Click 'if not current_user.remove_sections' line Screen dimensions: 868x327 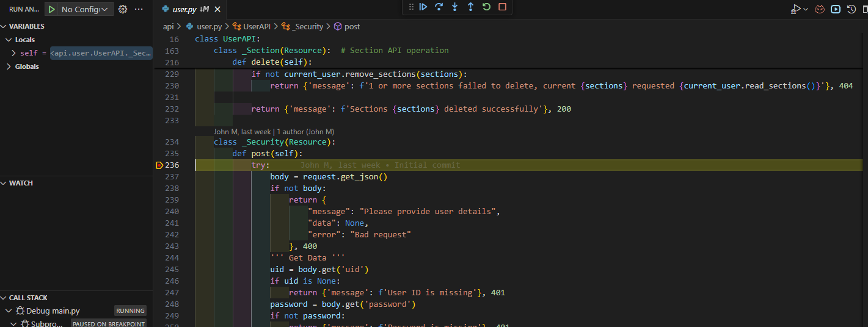[x=359, y=74]
